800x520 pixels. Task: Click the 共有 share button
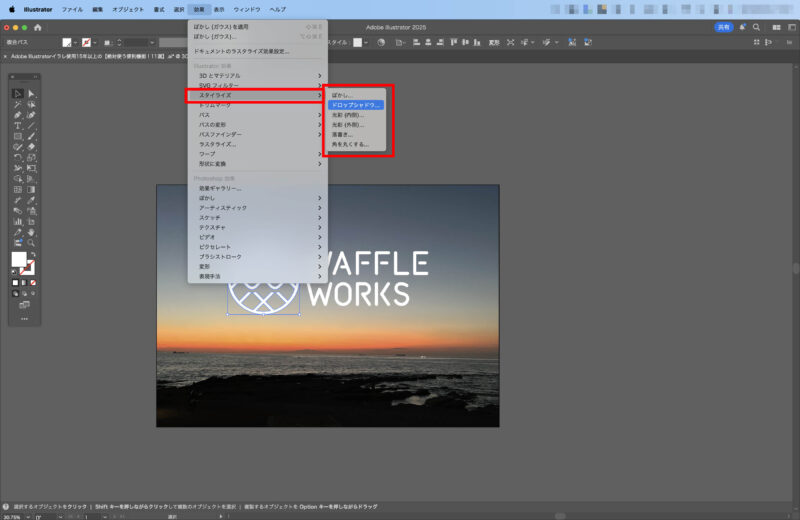coord(723,27)
